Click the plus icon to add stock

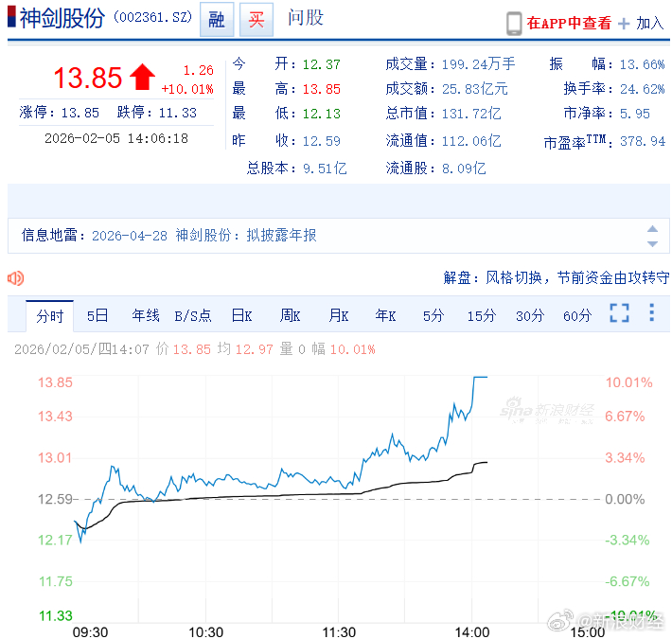pos(624,24)
